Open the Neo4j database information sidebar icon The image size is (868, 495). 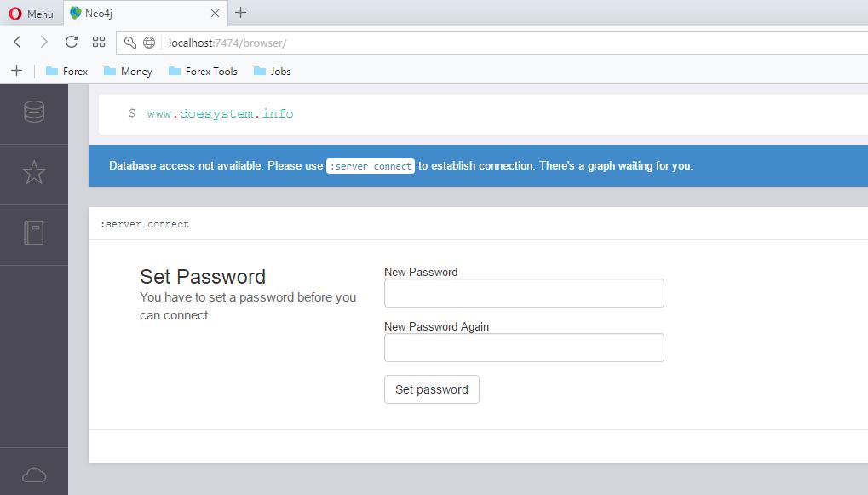pyautogui.click(x=34, y=112)
